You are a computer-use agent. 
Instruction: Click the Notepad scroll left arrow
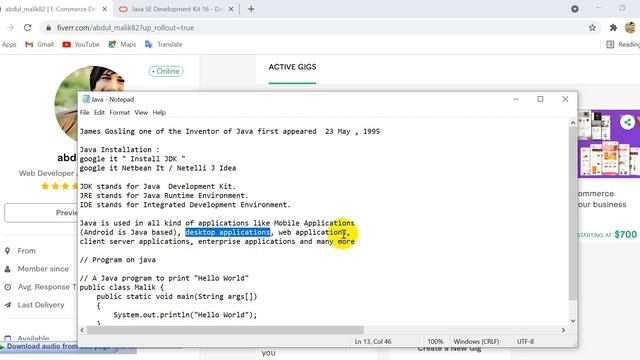tap(82, 330)
